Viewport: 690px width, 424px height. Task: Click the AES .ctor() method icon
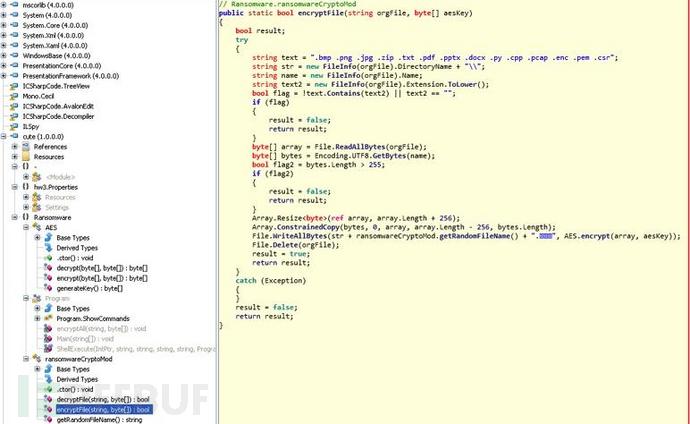48,258
